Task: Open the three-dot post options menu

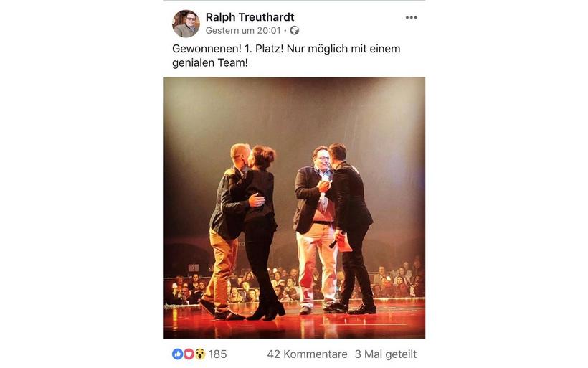Action: point(411,18)
